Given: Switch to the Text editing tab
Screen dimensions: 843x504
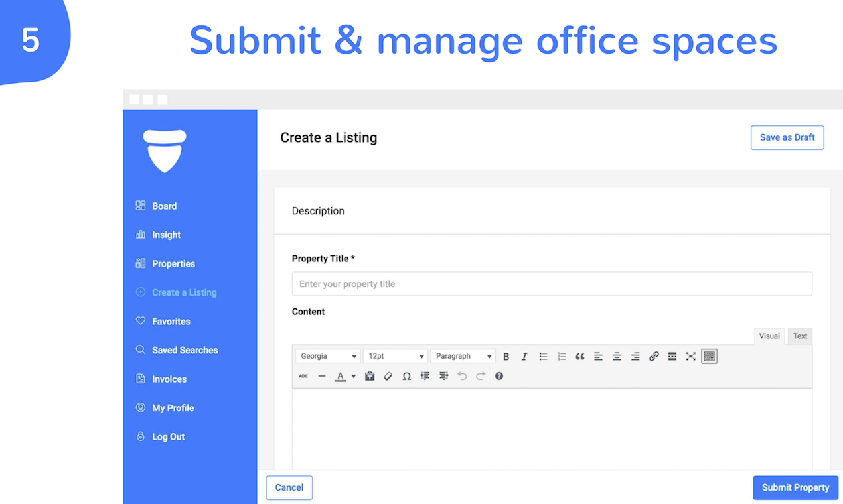Looking at the screenshot, I should click(x=799, y=336).
